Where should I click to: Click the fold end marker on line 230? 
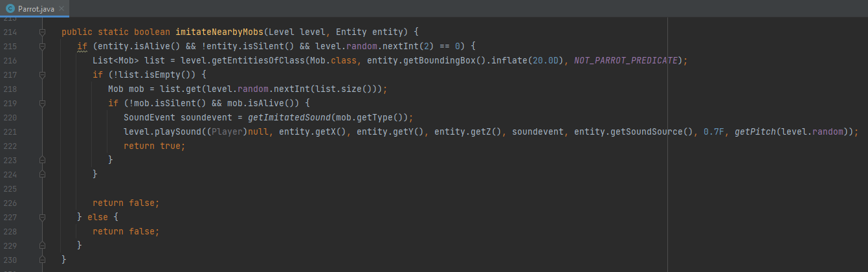[x=42, y=260]
